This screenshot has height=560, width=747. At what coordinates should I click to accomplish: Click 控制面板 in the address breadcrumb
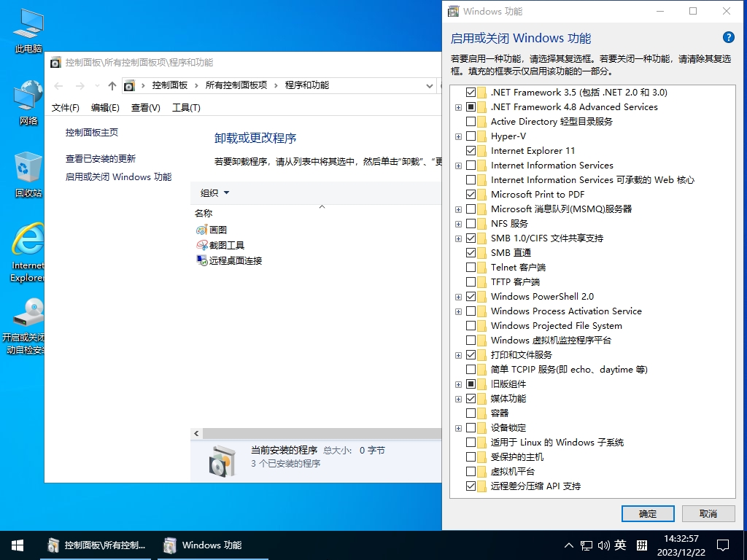pyautogui.click(x=169, y=85)
